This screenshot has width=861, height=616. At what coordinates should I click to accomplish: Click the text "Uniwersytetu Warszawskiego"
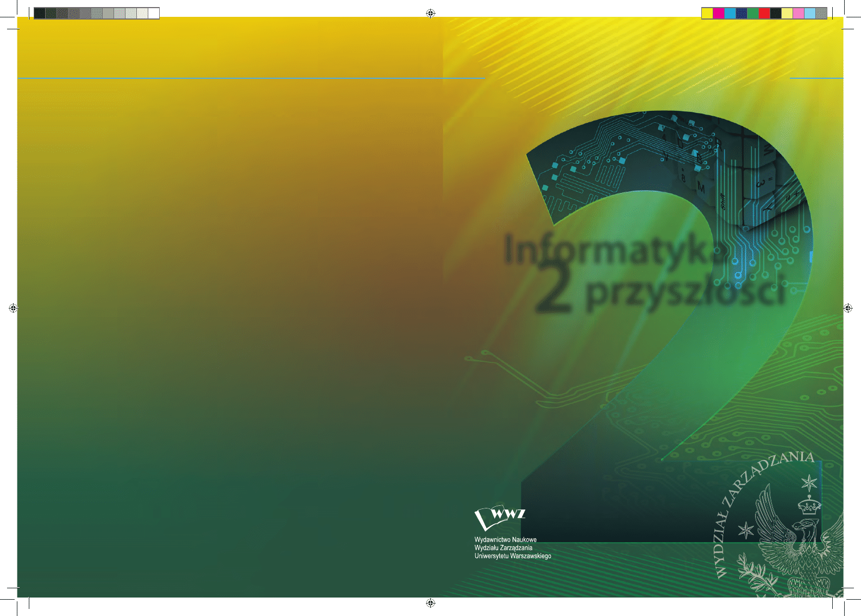513,556
